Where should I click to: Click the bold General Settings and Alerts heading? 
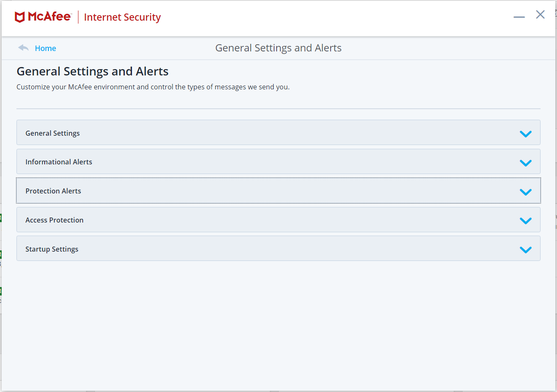(92, 71)
